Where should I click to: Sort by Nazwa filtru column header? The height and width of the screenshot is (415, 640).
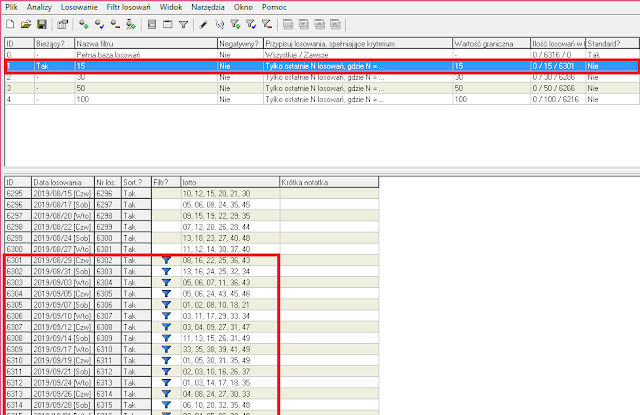tap(146, 43)
